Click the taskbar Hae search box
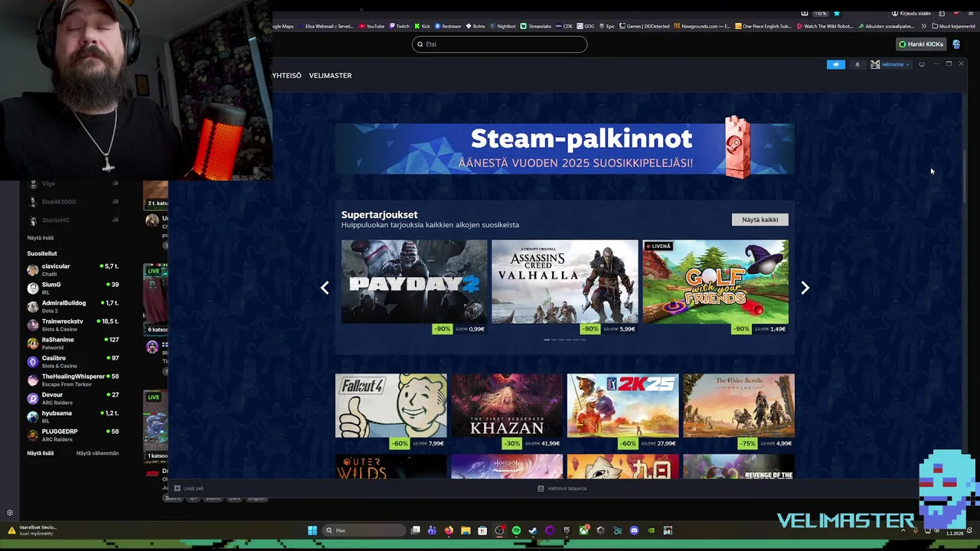The width and height of the screenshot is (980, 551). click(x=364, y=530)
